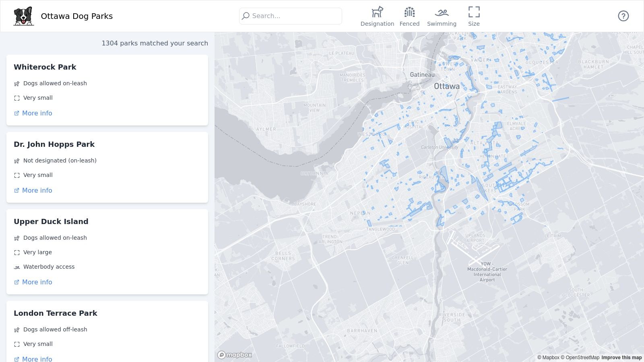
Task: Select the Whiterock Park heading
Action: pyautogui.click(x=45, y=67)
